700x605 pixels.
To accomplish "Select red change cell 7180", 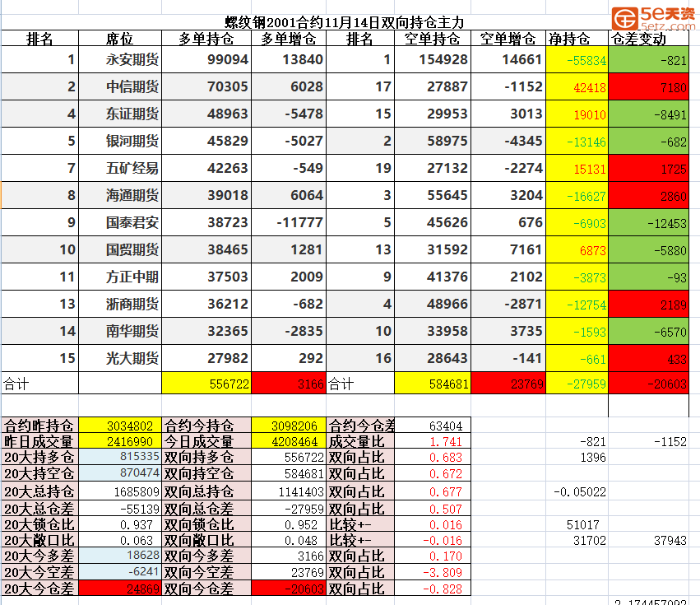I will (649, 86).
